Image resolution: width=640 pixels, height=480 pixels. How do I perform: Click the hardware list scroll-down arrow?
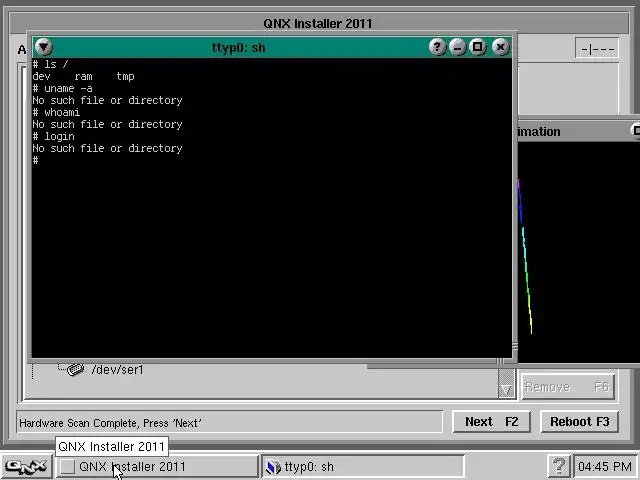pos(506,389)
